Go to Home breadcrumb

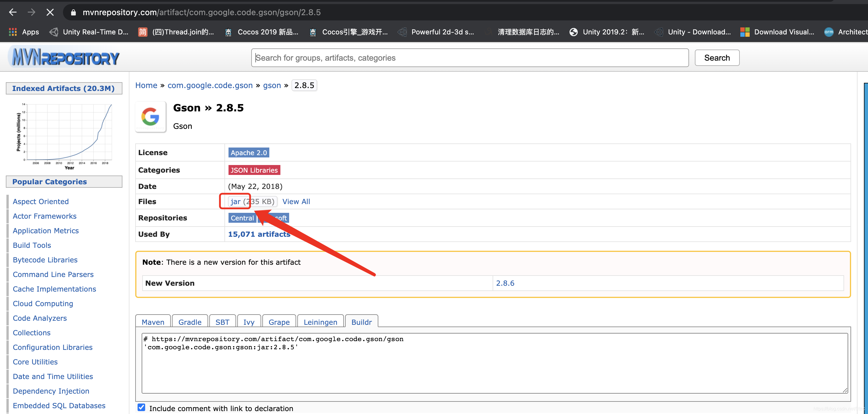pyautogui.click(x=146, y=85)
